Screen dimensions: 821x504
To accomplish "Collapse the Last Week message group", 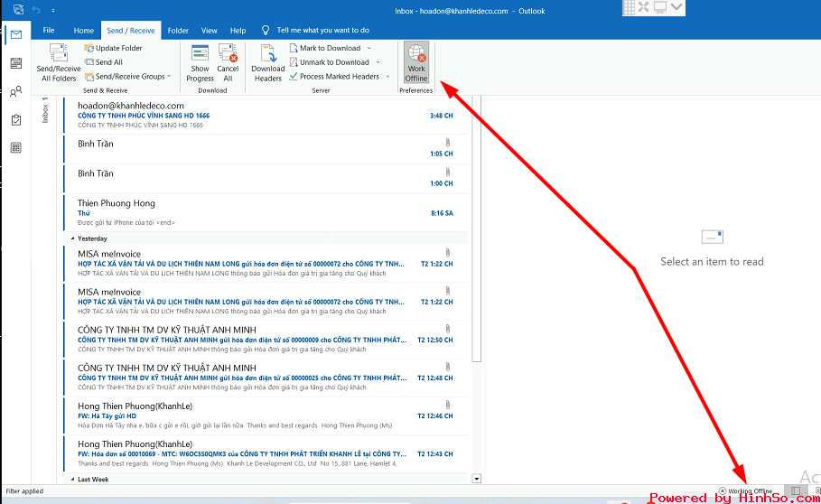I will (x=73, y=480).
